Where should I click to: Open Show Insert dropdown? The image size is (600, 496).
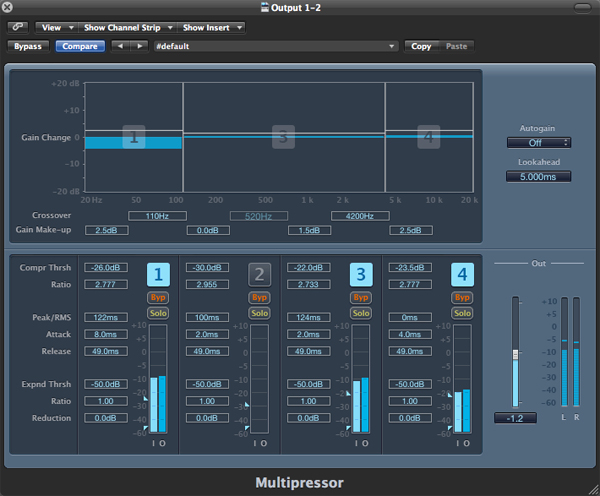coord(212,28)
